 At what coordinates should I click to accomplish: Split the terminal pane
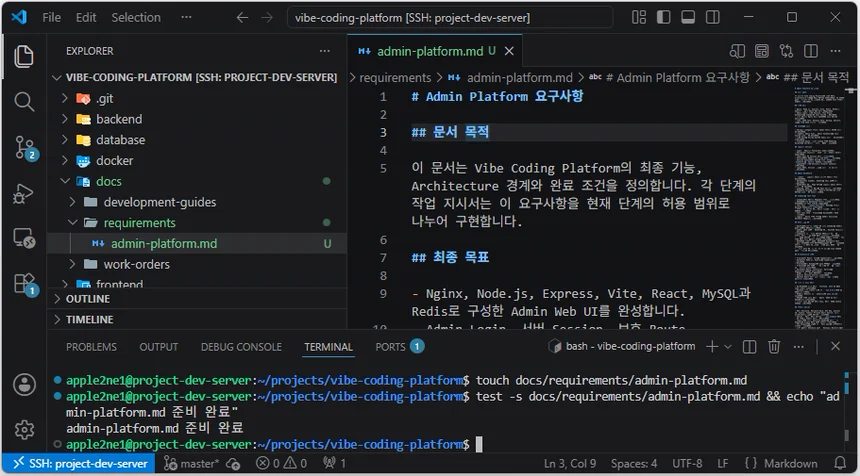749,347
